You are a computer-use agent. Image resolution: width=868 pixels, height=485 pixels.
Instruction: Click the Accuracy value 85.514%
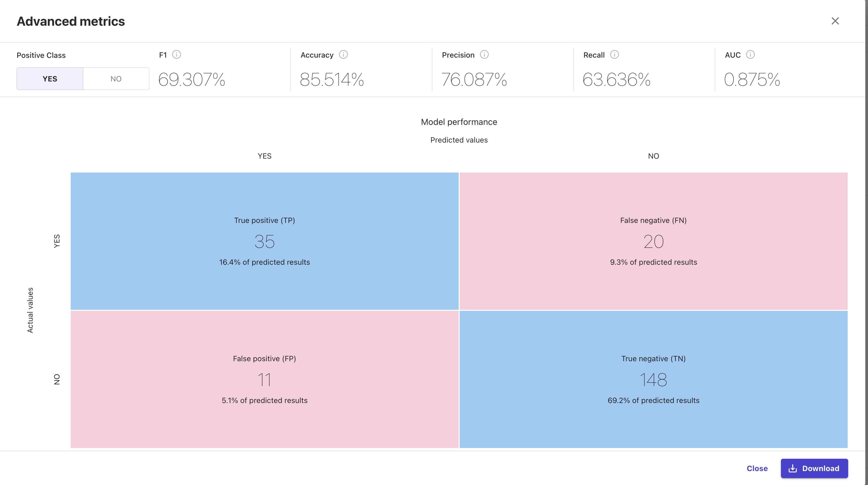pos(332,80)
